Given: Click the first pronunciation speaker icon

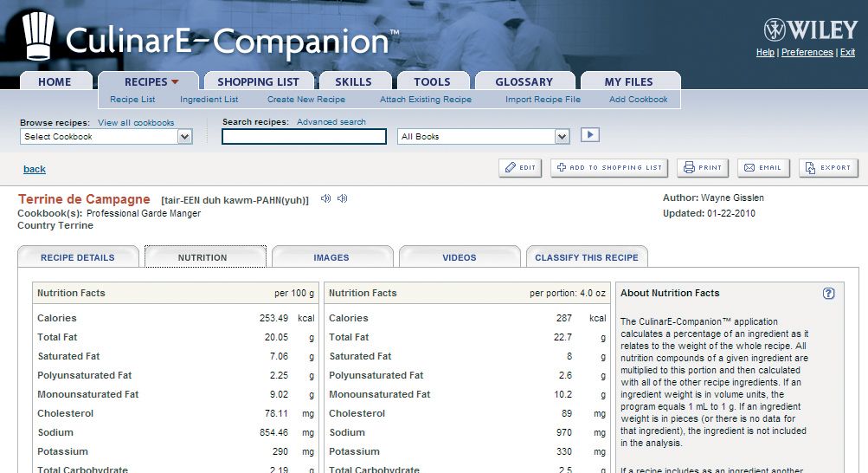Looking at the screenshot, I should pos(325,199).
